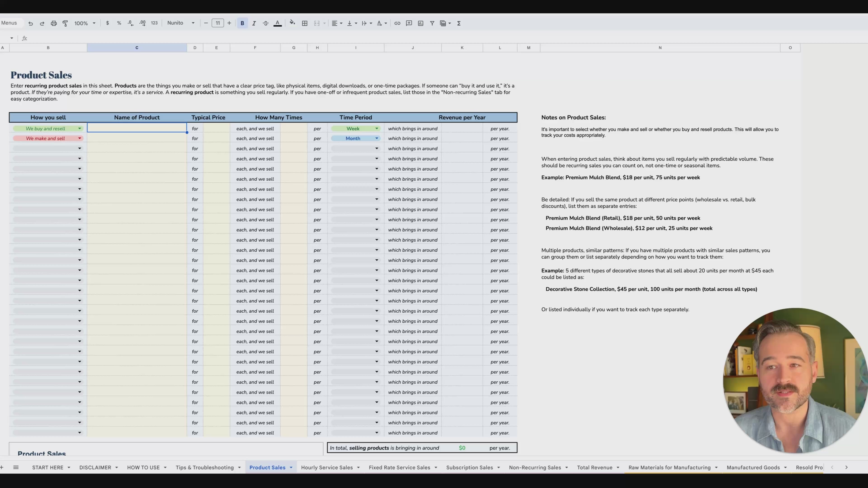Insert a comment
The image size is (868, 488).
click(409, 23)
